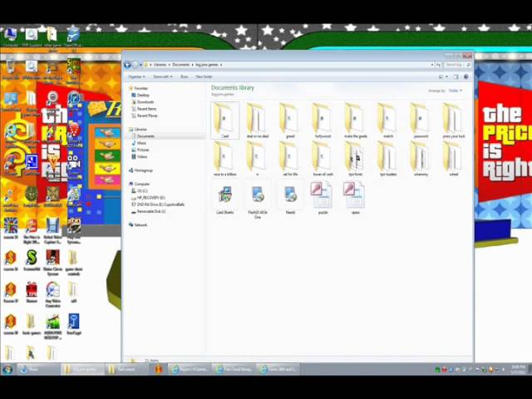The height and width of the screenshot is (399, 532).
Task: Select DVD RW Drive (E:) in navigation pane
Action: [160, 204]
